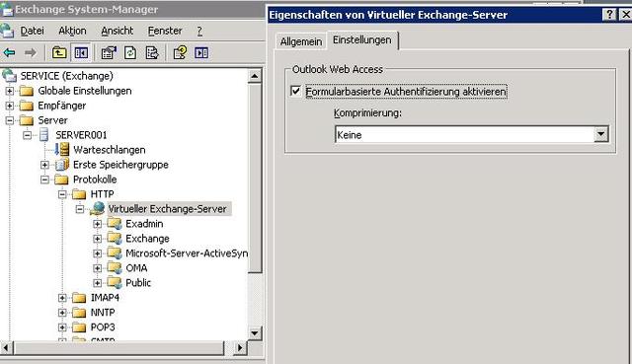This screenshot has width=632, height=364.
Task: Go back with the left arrow toolbar icon
Action: pos(9,52)
